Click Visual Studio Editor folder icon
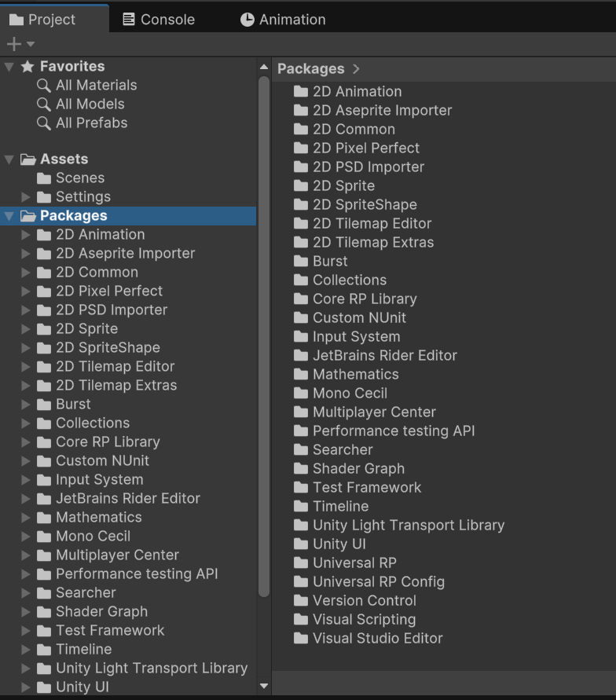616x700 pixels. pyautogui.click(x=301, y=639)
